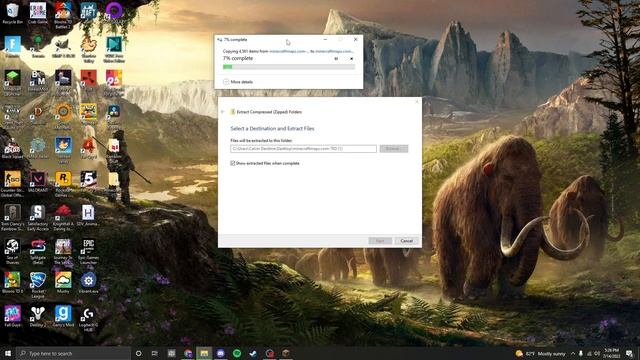Image resolution: width=640 pixels, height=360 pixels.
Task: Open Spotify from the taskbar
Action: 237,353
